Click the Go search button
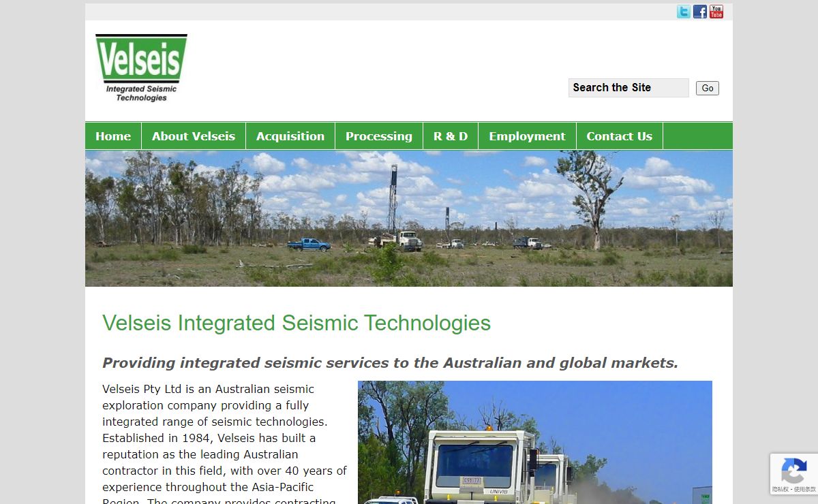The width and height of the screenshot is (818, 504). [708, 88]
